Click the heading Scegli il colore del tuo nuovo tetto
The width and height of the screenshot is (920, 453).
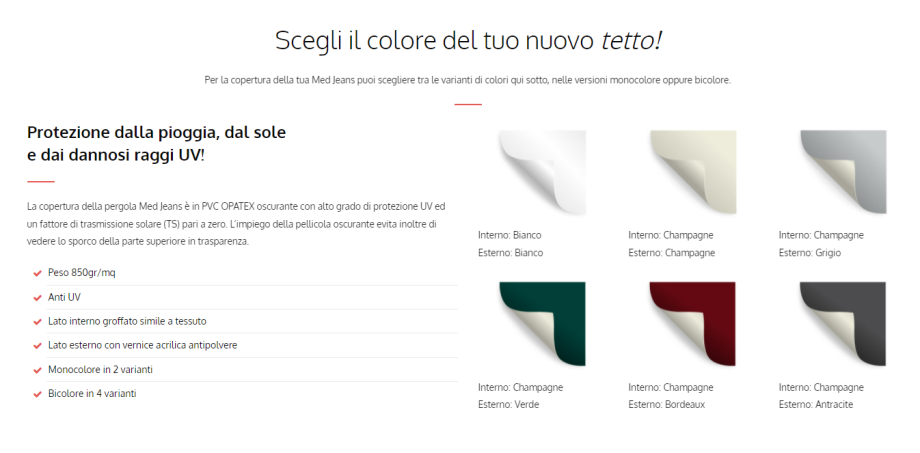pos(468,41)
